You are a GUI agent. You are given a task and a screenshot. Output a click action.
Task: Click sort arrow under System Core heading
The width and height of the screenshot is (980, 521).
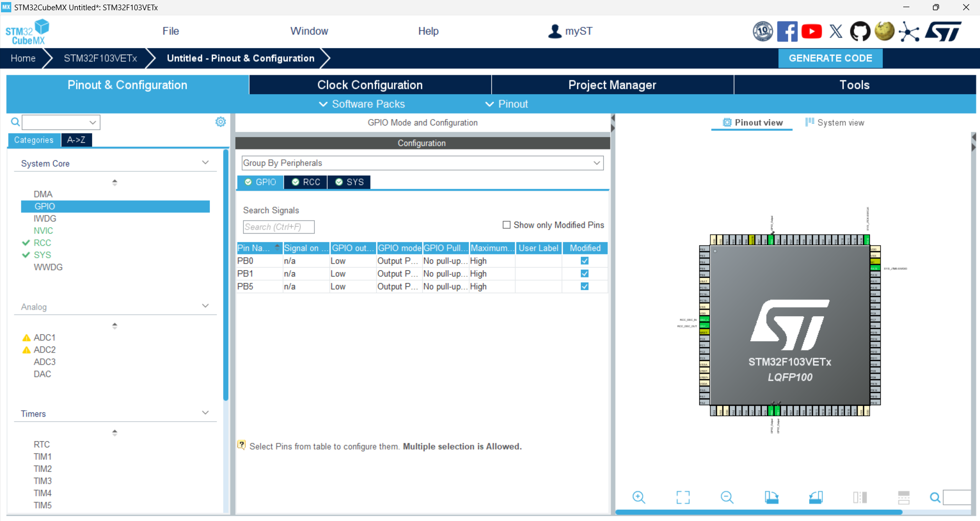pyautogui.click(x=115, y=182)
